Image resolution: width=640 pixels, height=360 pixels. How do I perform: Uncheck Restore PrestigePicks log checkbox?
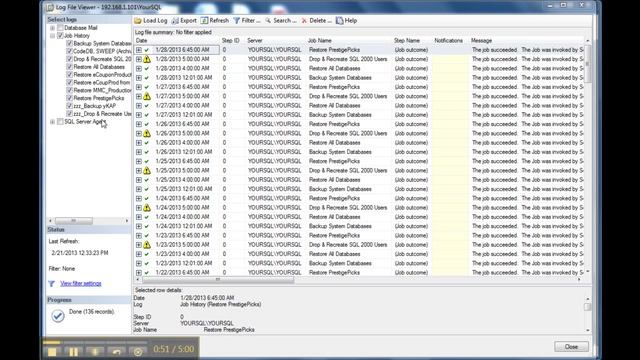(69, 98)
